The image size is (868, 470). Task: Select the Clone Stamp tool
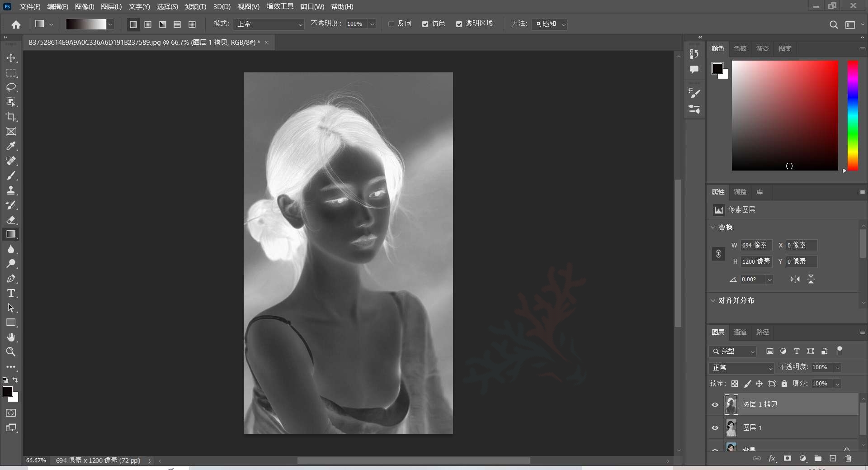click(11, 190)
